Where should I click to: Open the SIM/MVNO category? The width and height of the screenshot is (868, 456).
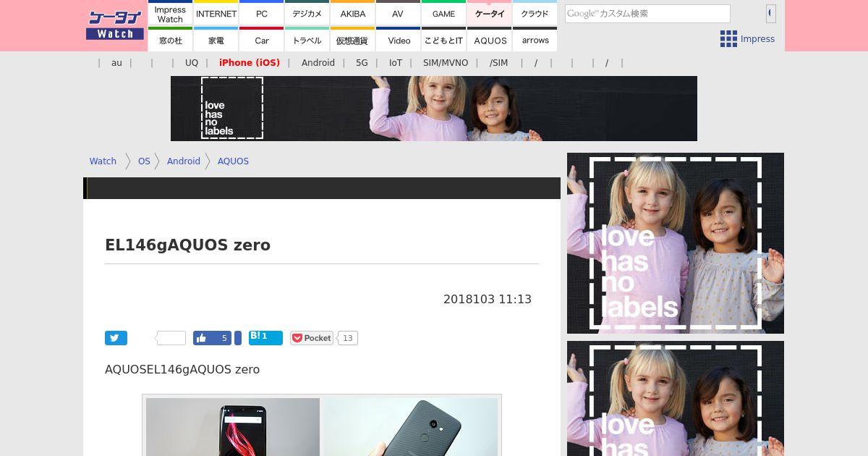(x=446, y=63)
